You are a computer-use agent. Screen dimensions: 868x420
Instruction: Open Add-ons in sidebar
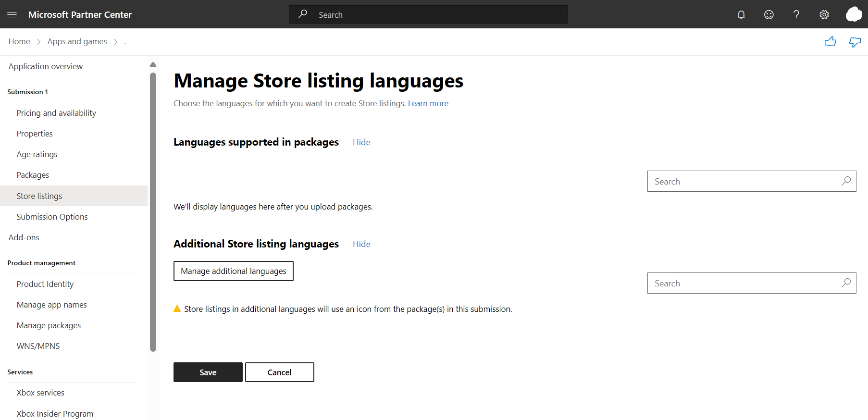[x=24, y=237]
